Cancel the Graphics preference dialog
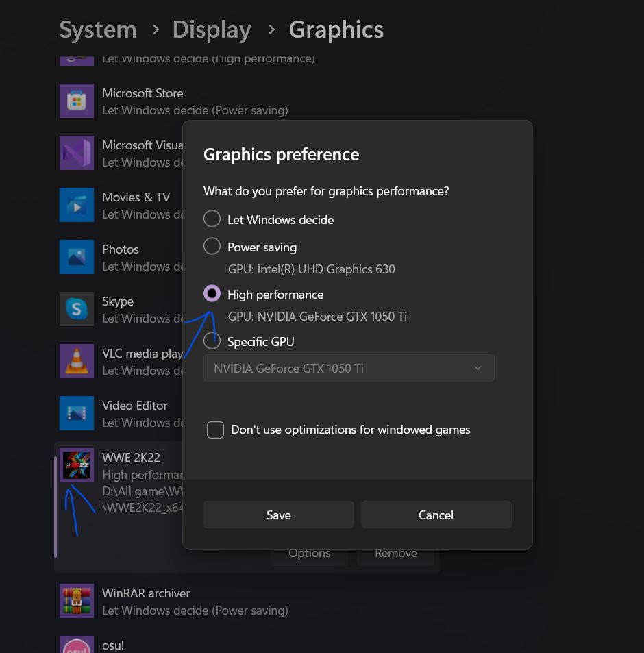This screenshot has width=644, height=653. [436, 515]
